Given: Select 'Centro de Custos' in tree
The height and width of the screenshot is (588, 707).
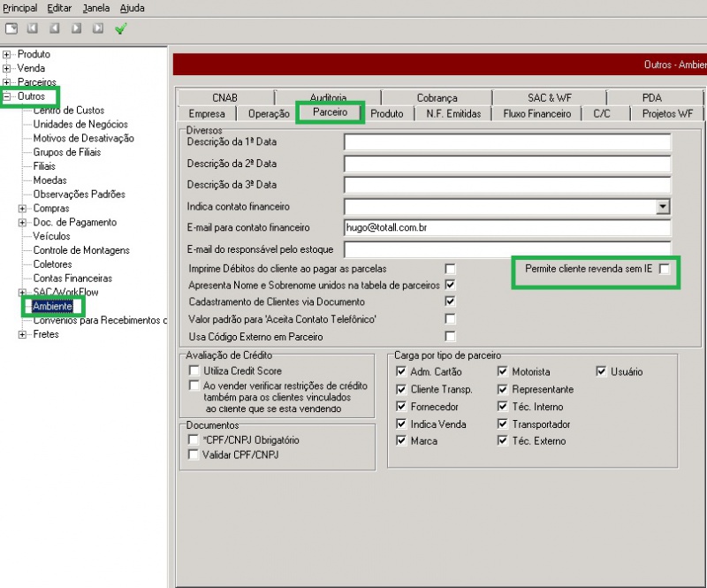Looking at the screenshot, I should 69,111.
